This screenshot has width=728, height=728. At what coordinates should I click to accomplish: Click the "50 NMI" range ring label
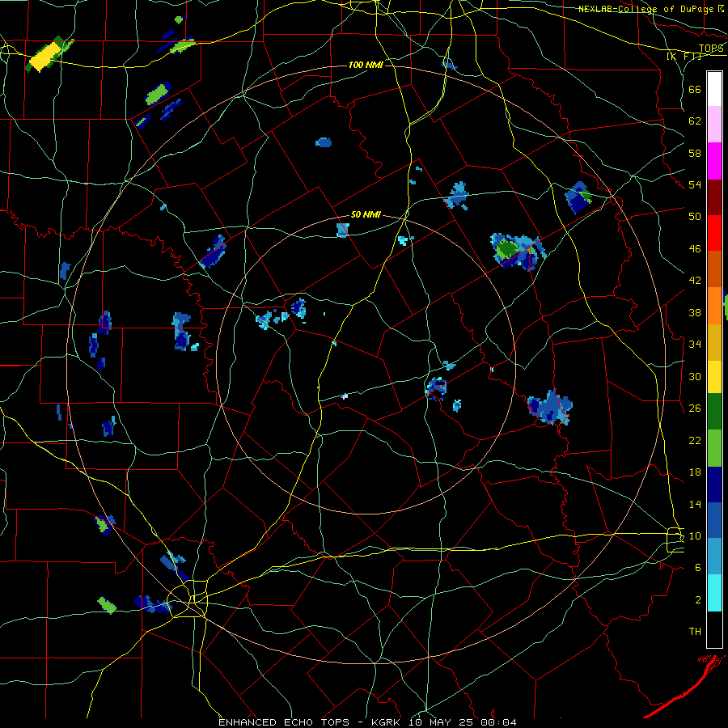366,214
